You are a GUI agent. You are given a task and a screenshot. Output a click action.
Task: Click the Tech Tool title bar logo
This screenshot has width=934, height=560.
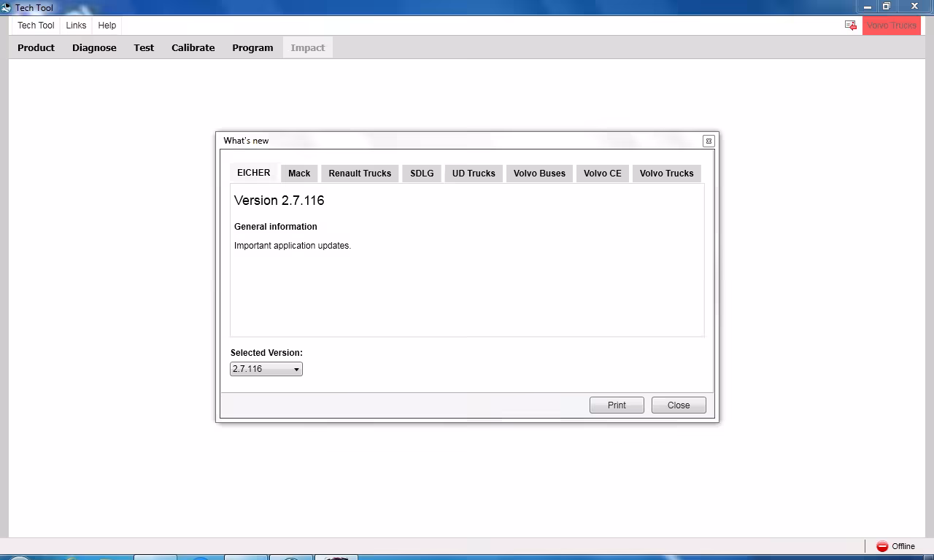point(6,7)
